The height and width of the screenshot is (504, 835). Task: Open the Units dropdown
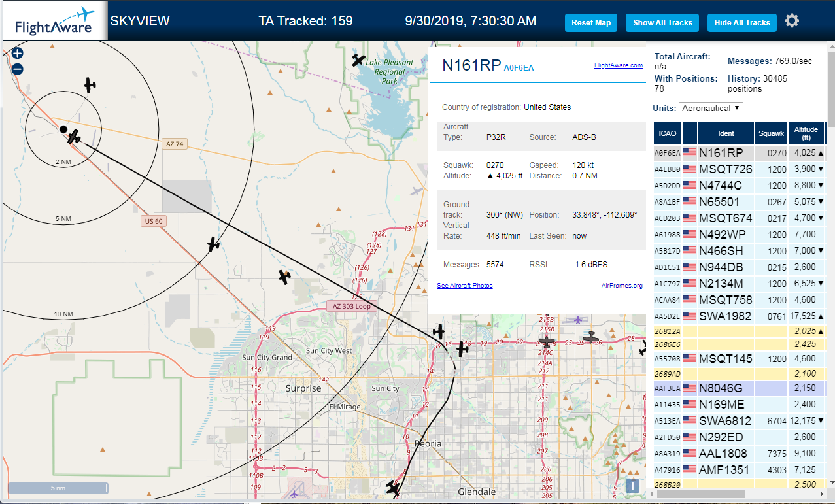click(x=711, y=108)
